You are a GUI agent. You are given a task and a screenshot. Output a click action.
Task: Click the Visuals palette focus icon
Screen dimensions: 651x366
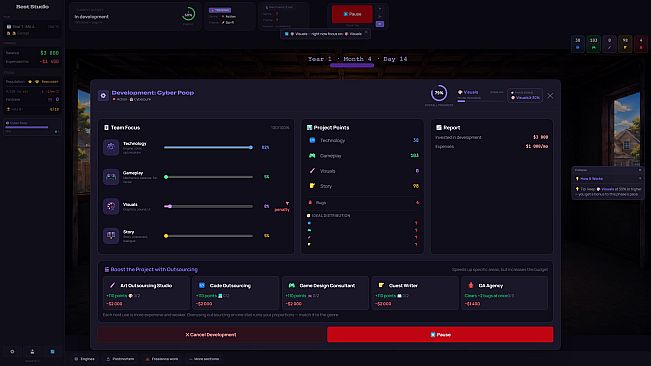click(x=111, y=206)
